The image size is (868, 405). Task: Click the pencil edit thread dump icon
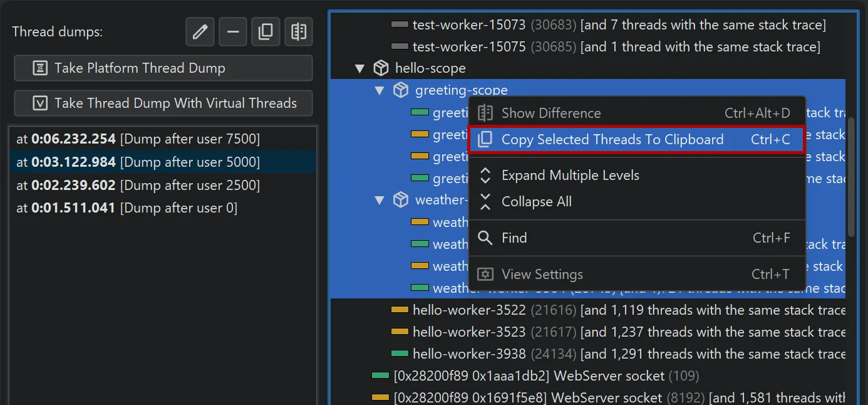200,31
